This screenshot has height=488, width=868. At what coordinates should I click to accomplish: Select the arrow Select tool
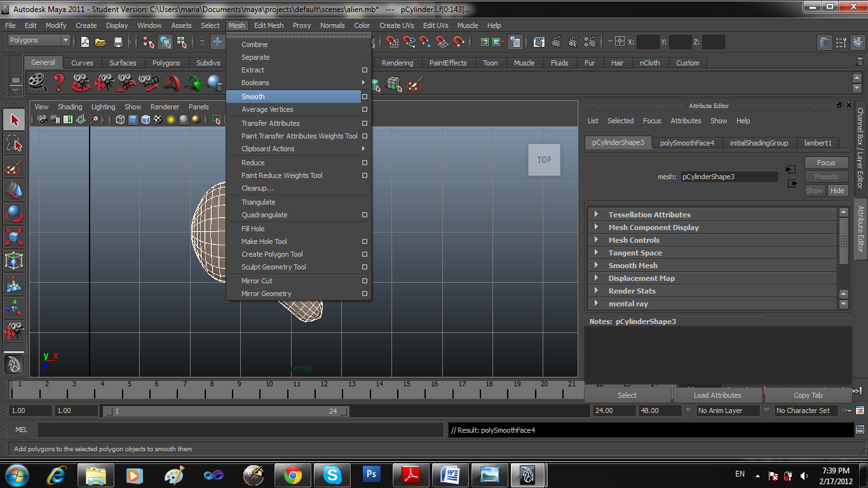14,120
